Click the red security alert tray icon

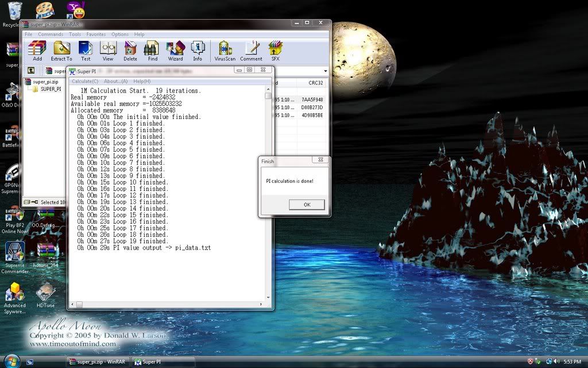530,362
